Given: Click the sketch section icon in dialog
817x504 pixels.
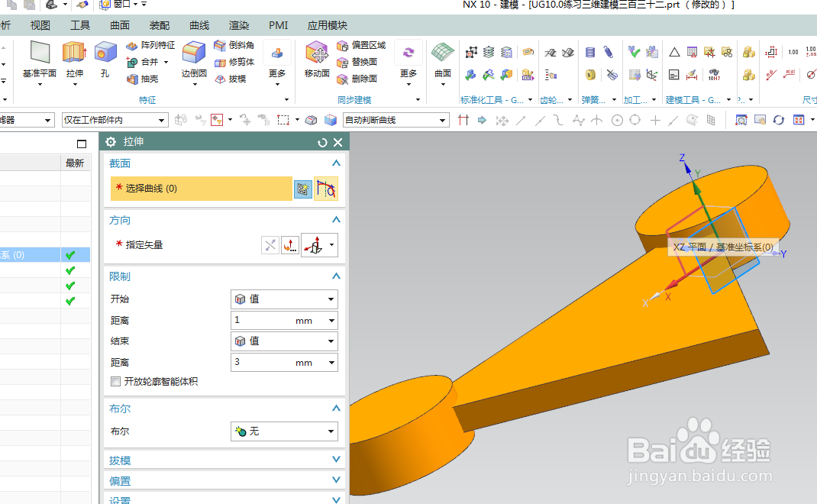Looking at the screenshot, I should (302, 189).
